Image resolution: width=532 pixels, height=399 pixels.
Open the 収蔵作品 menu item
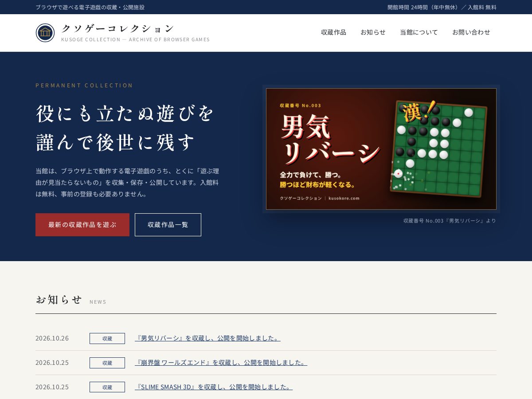point(333,32)
